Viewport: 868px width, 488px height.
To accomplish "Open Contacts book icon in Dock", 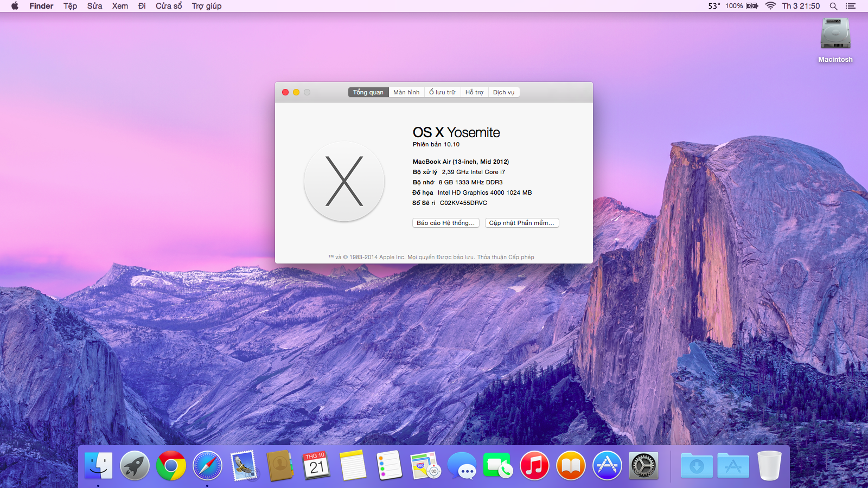I will point(280,465).
